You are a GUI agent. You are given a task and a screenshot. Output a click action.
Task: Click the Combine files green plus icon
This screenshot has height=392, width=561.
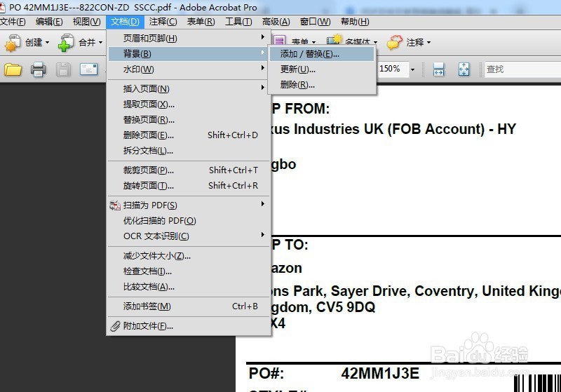66,43
